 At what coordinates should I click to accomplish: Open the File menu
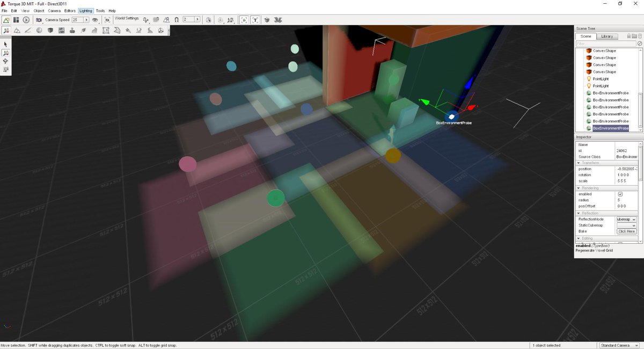(4, 11)
